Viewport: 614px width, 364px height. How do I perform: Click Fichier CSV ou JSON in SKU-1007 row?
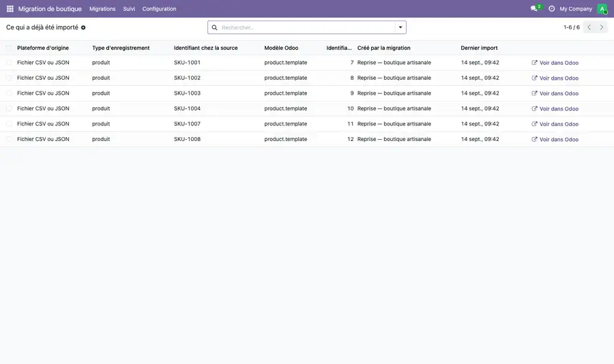coord(43,123)
